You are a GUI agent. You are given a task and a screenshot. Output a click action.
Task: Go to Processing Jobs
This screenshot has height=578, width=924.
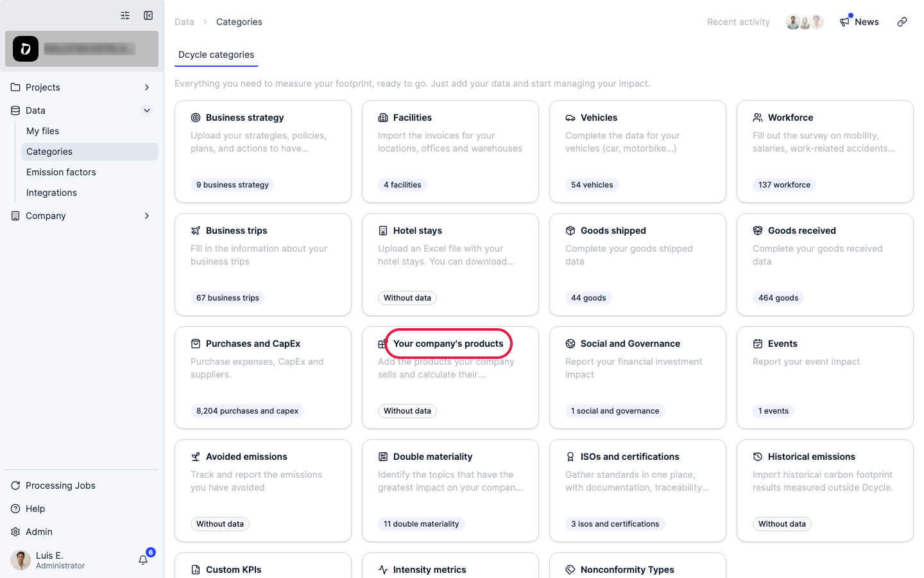coord(82,486)
